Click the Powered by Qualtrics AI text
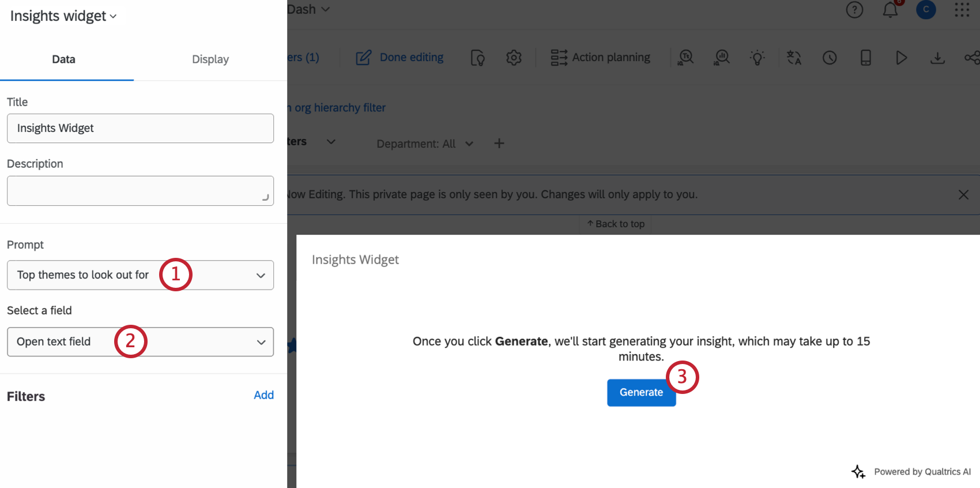980x488 pixels. coord(922,472)
